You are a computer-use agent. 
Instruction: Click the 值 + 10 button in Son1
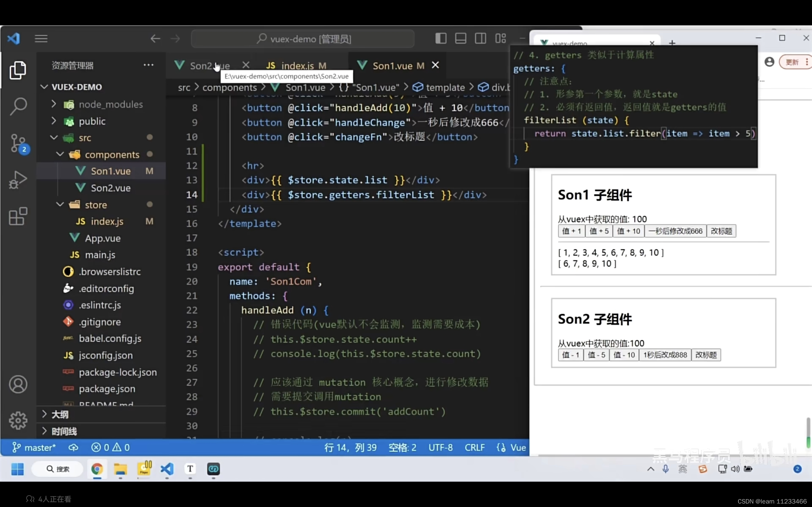pyautogui.click(x=628, y=231)
